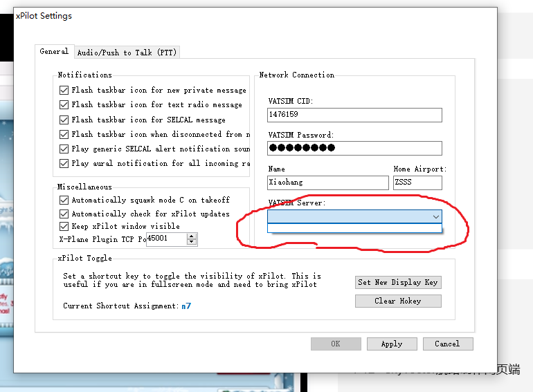
Task: Toggle flash taskbar icon when disconnected checkbox
Action: [x=64, y=134]
